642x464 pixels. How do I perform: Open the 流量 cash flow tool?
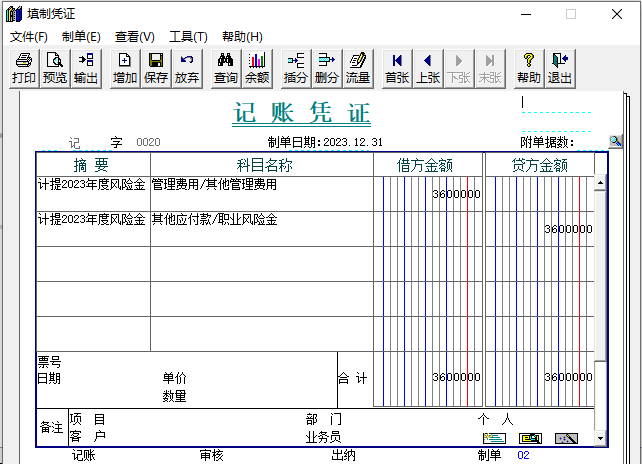(x=358, y=68)
